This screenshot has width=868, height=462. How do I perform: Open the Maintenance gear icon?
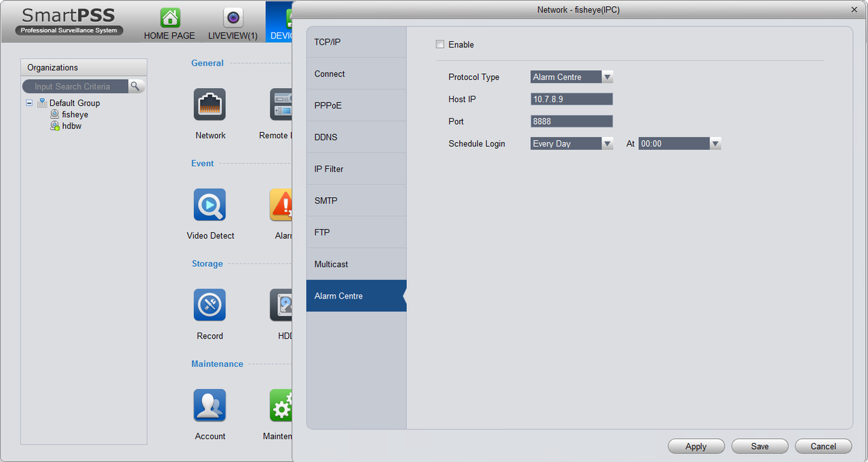click(281, 405)
